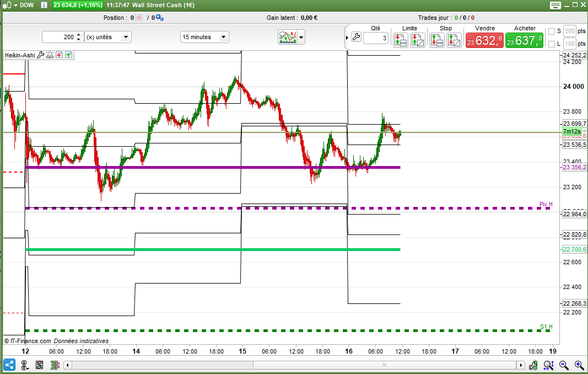Open order panel wrench settings
Screen dimensions: 588x374
(x=356, y=37)
